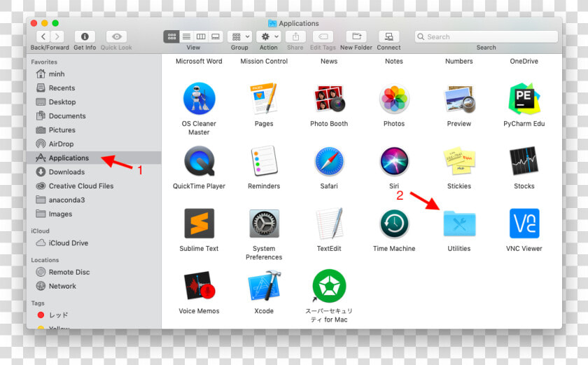Click the VNC Viewer icon

524,223
